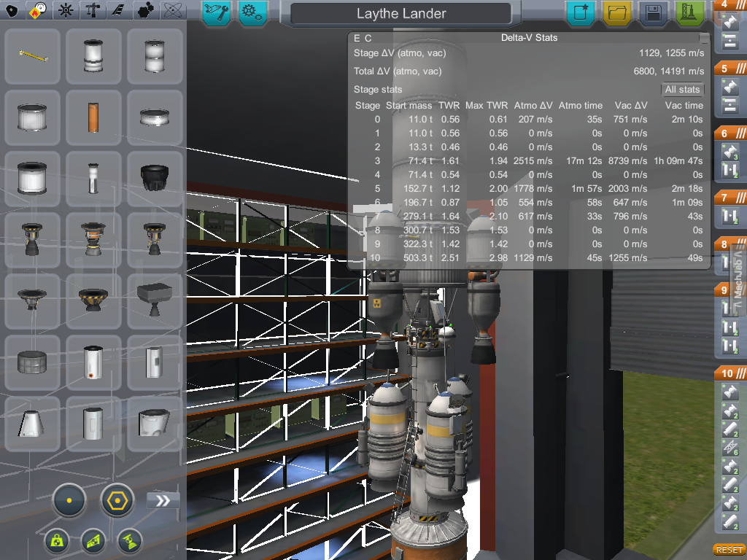Select the decoupler icon in stage 7

[x=729, y=216]
